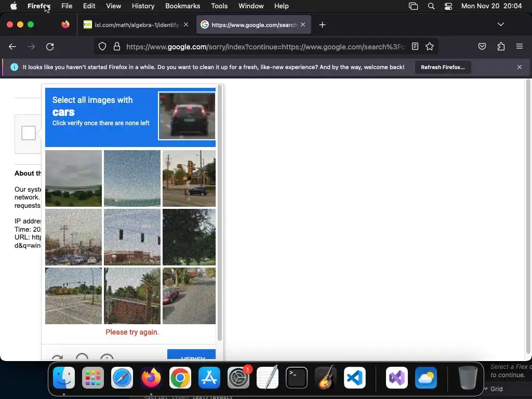532x399 pixels.
Task: Select captcha tile with hanging traffic lights
Action: [132, 237]
